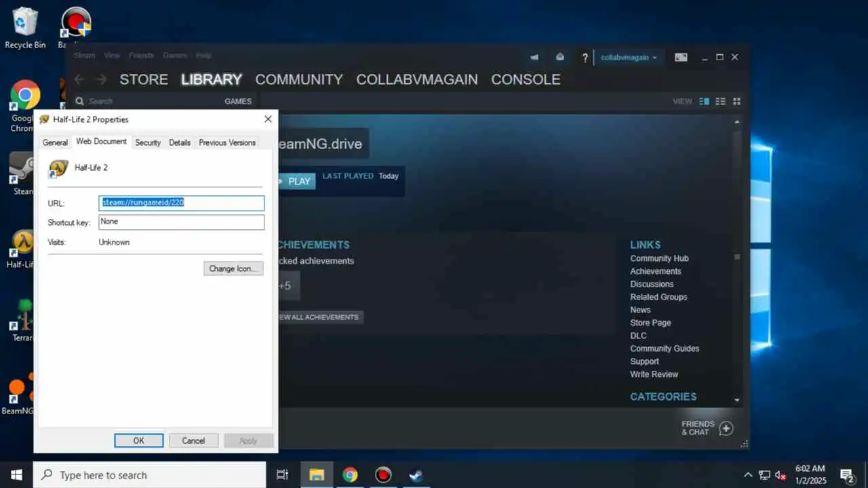868x488 pixels.
Task: Click the Steam page scrollbar down arrow
Action: 737,401
